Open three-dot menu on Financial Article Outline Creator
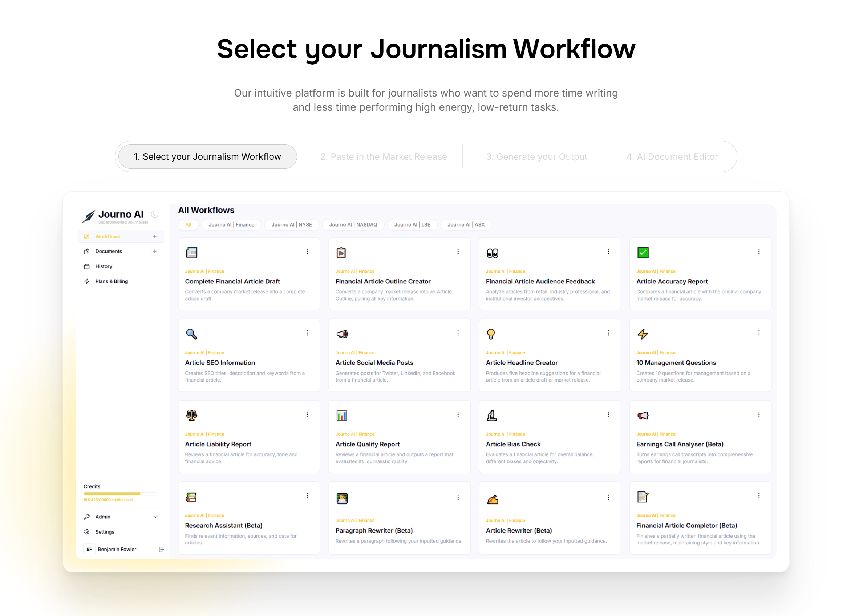Image resolution: width=855 pixels, height=616 pixels. tap(458, 251)
